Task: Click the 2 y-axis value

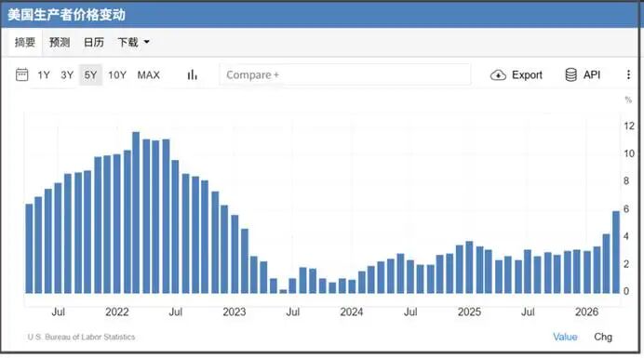Action: point(626,264)
